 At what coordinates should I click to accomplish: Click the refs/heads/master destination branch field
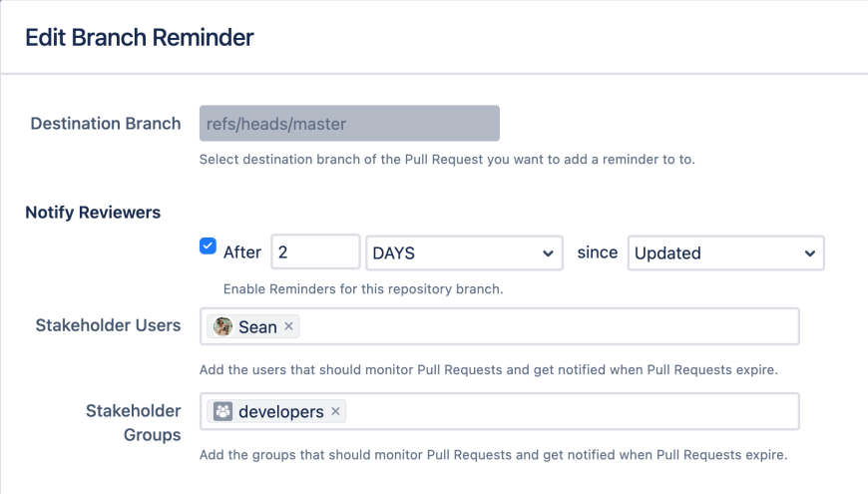349,124
